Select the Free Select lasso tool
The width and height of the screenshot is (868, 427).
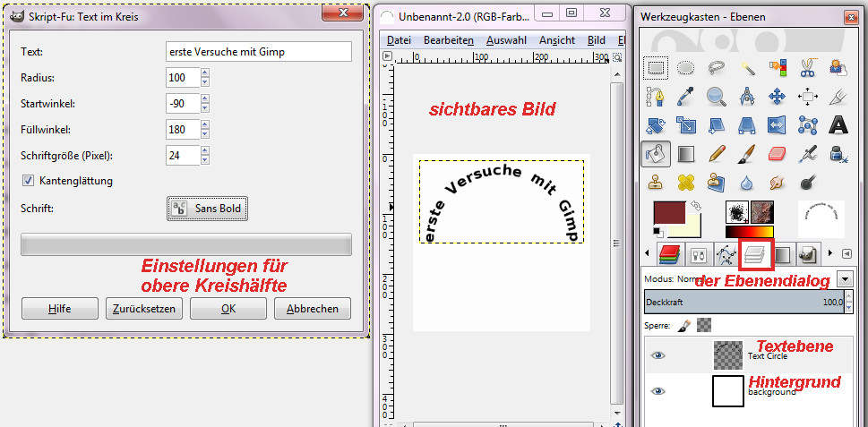(717, 68)
